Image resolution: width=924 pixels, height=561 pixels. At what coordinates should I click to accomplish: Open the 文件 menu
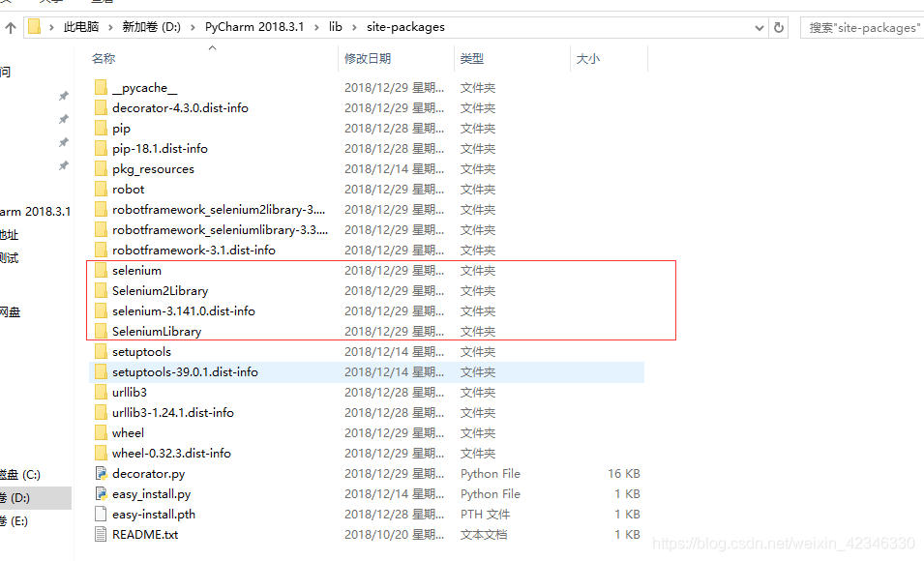pos(10,3)
